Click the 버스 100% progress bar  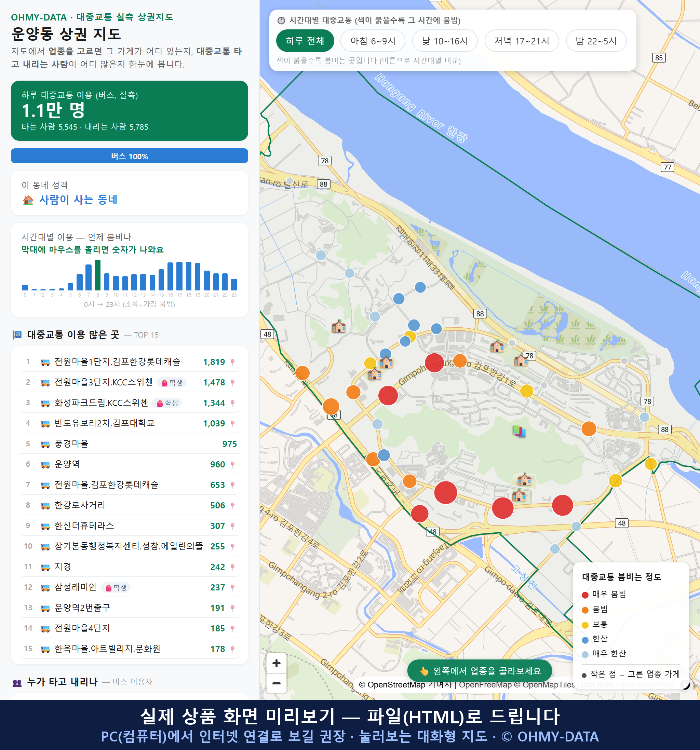point(130,156)
